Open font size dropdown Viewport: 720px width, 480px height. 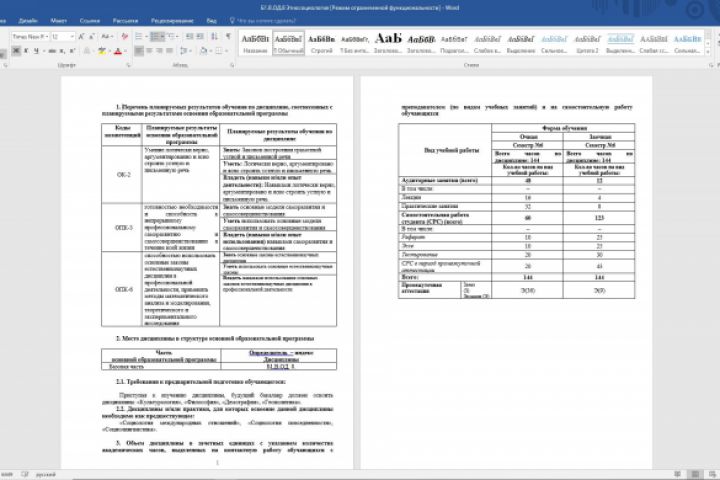(72, 36)
